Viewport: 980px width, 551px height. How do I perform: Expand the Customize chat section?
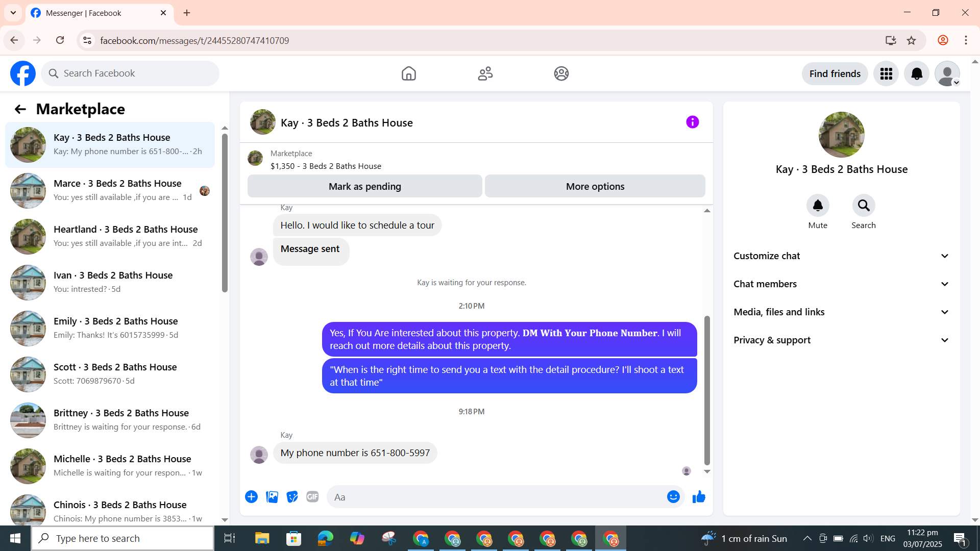pos(841,256)
